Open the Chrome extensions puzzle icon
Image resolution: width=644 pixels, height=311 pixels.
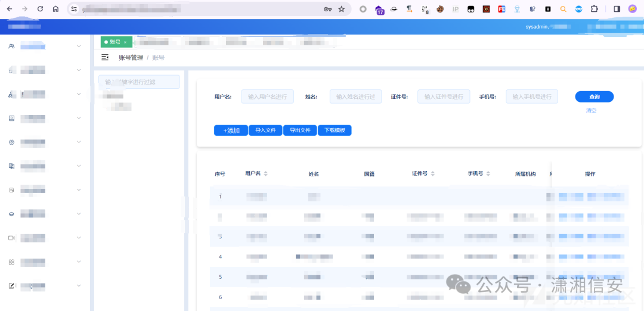(594, 9)
